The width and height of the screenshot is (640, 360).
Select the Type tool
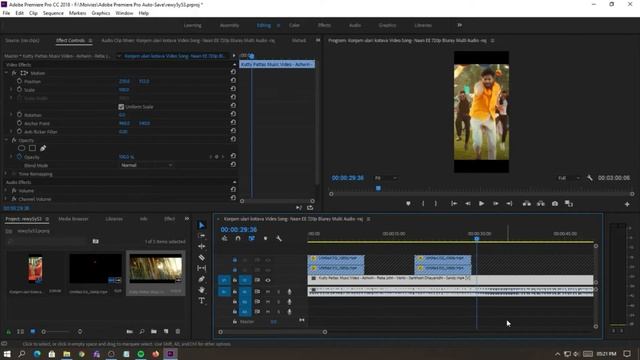tap(202, 301)
